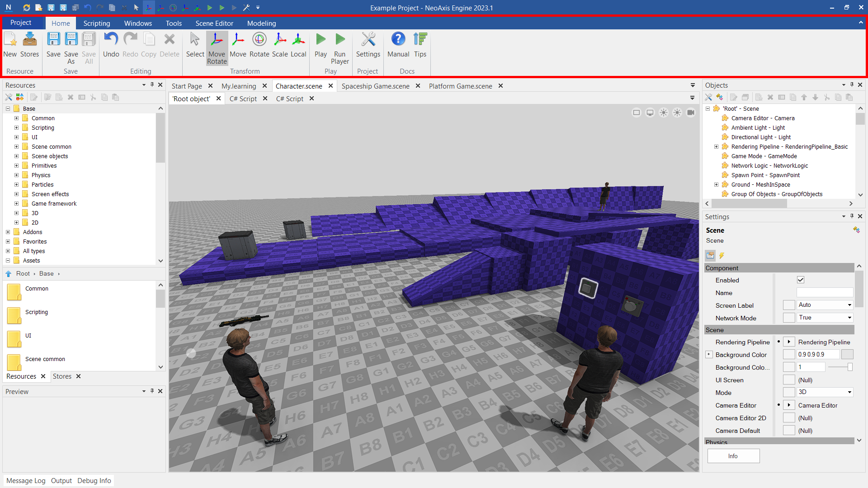Expand the Rendering Pipeline tree node
Viewport: 868px width, 488px height.
(716, 147)
